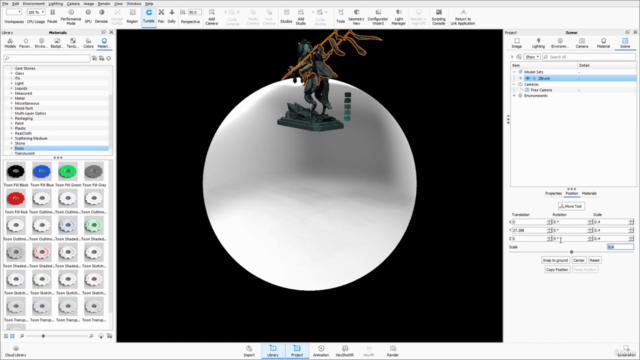Open the Window menu
640x360 pixels.
pos(133,4)
